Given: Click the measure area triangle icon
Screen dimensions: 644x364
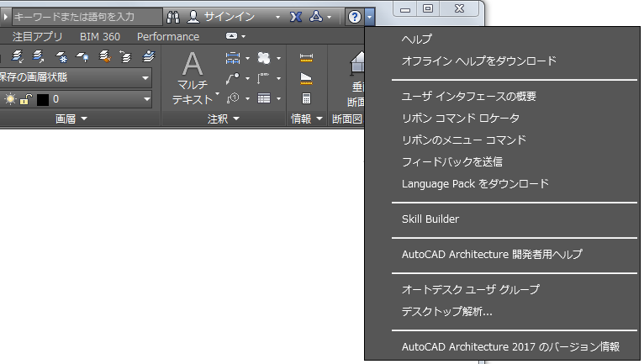Looking at the screenshot, I should coord(306,78).
